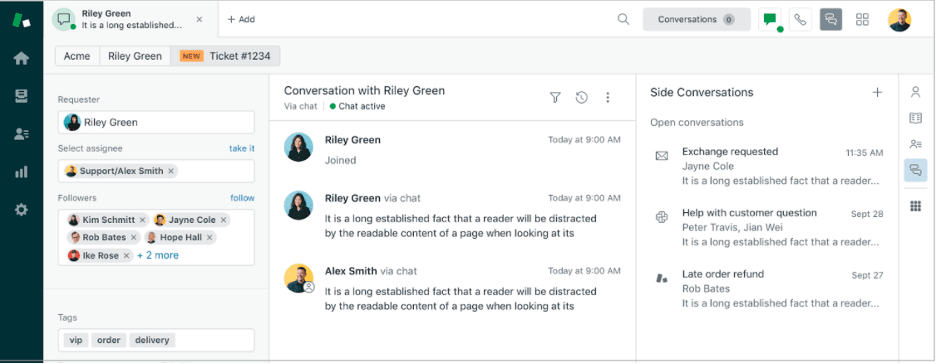The height and width of the screenshot is (364, 936).
Task: Click Chat active status label
Action: pos(357,106)
